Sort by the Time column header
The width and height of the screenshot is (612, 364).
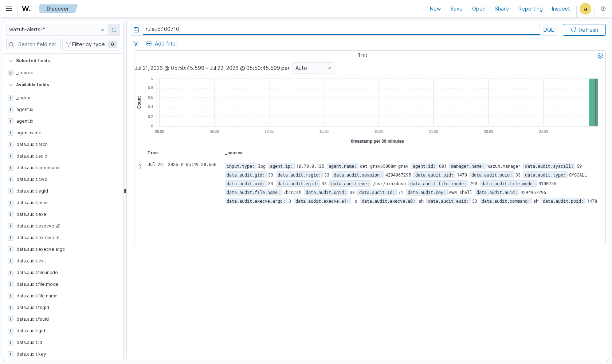click(153, 153)
